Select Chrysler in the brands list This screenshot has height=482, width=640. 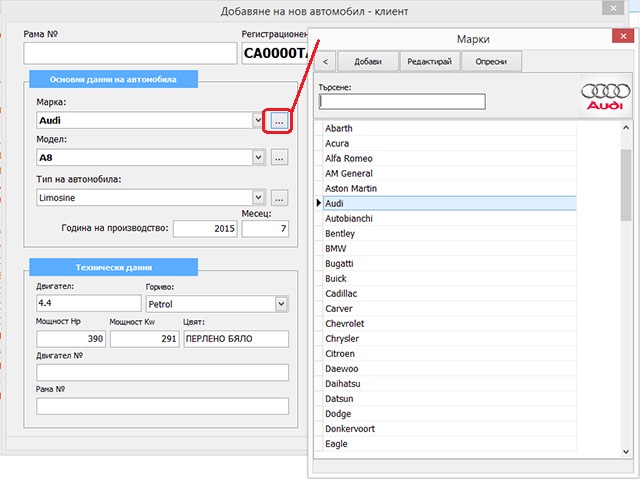click(x=450, y=339)
